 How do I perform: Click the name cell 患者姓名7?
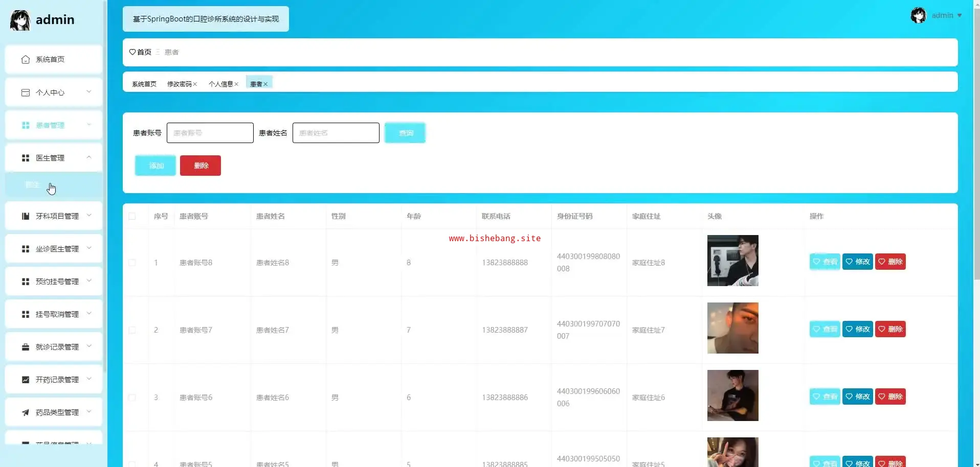[x=273, y=330]
